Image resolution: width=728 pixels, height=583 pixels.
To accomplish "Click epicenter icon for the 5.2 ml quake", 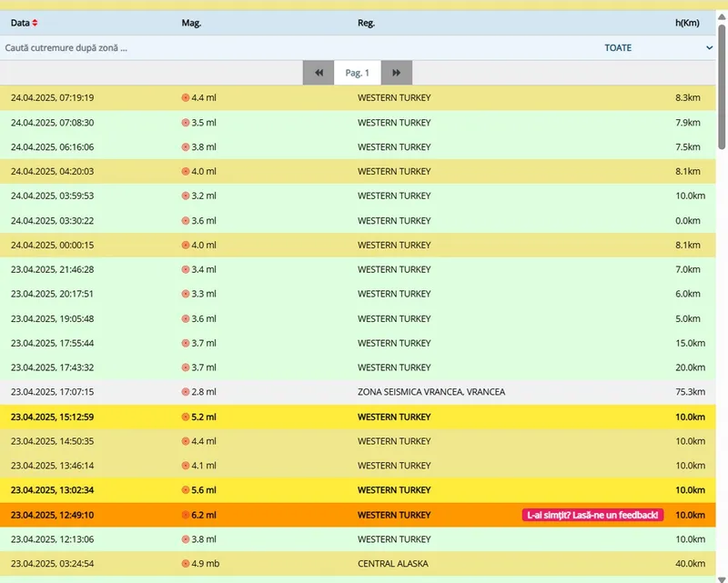I will [186, 417].
